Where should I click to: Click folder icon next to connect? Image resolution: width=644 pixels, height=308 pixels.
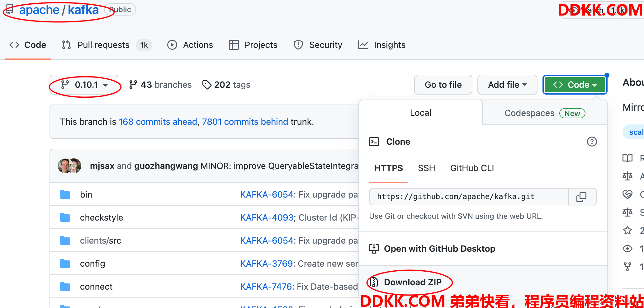(65, 287)
